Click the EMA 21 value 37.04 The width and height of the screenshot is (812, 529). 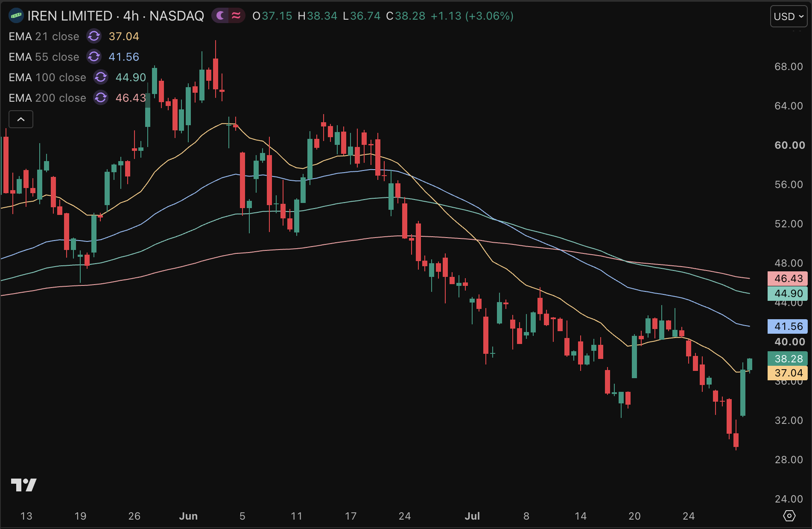(124, 36)
